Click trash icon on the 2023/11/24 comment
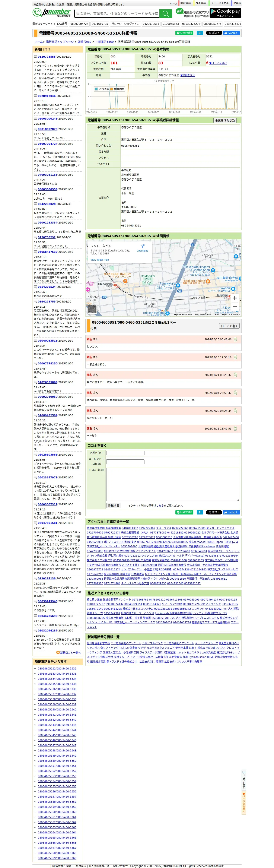Image resolution: width=274 pixels, height=868 pixels. point(235,375)
